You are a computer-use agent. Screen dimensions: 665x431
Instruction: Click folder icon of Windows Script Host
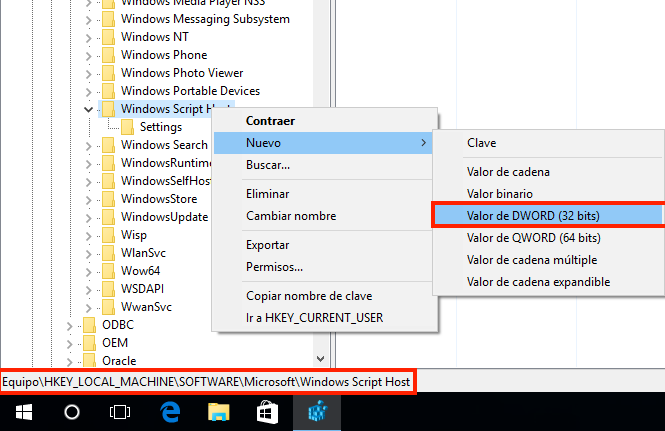pyautogui.click(x=108, y=109)
